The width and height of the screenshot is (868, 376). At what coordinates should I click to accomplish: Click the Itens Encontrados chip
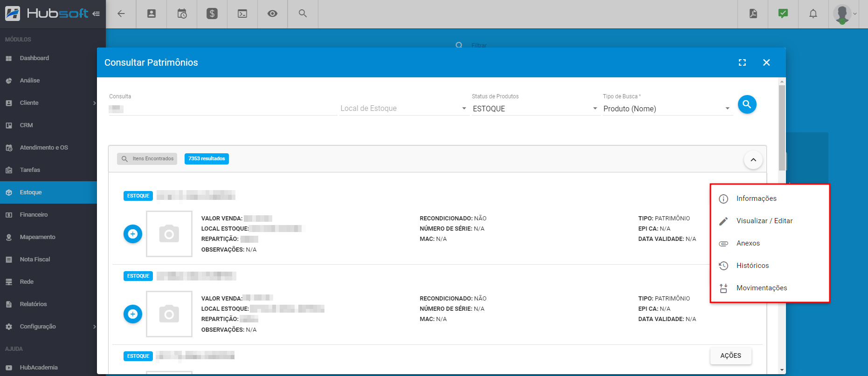(147, 159)
